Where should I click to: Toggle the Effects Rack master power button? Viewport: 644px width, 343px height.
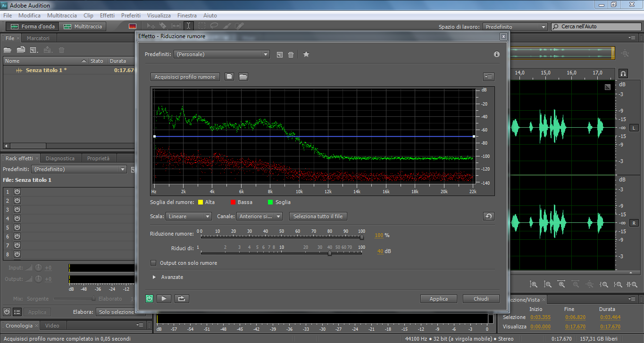pos(7,312)
